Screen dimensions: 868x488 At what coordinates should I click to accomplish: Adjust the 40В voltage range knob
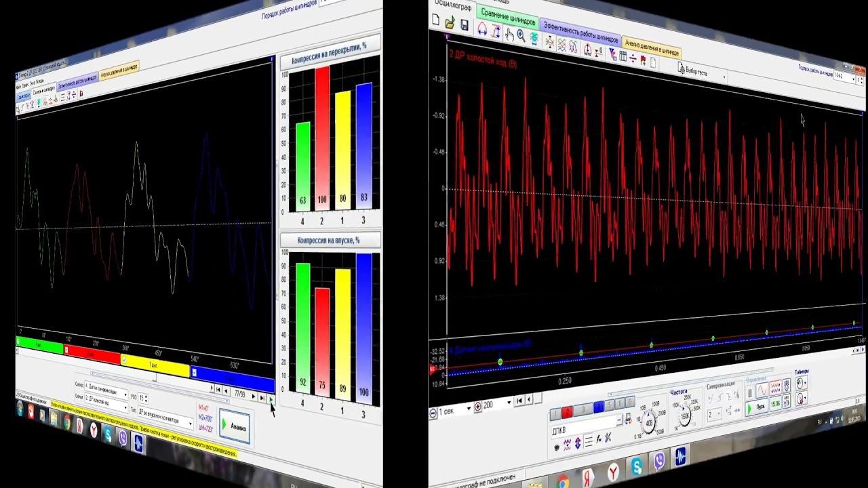(649, 422)
